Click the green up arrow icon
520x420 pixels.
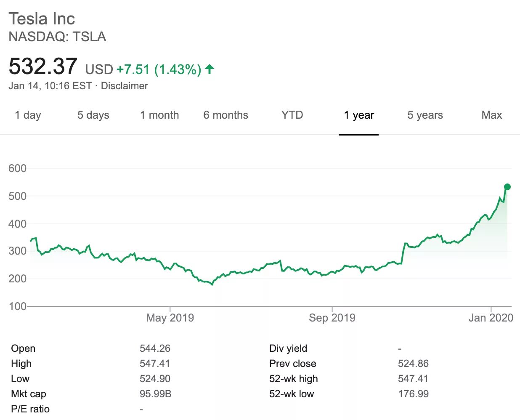pos(210,69)
